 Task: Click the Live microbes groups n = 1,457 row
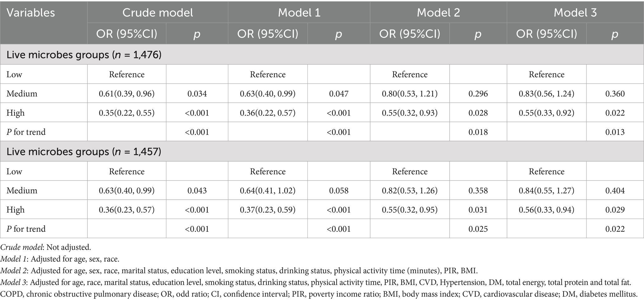pyautogui.click(x=84, y=152)
